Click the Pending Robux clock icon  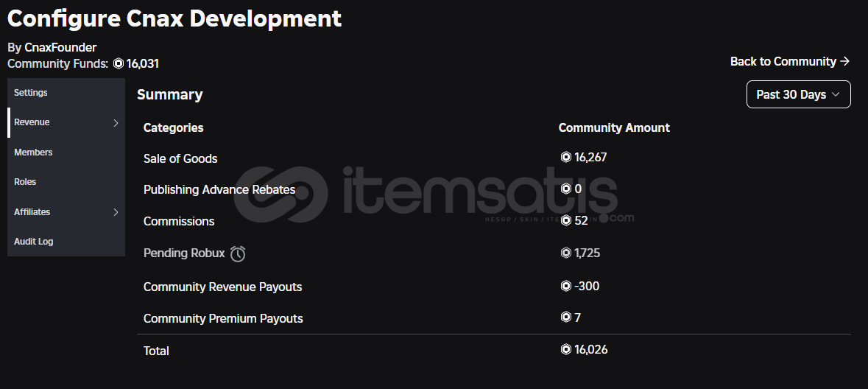coord(238,253)
